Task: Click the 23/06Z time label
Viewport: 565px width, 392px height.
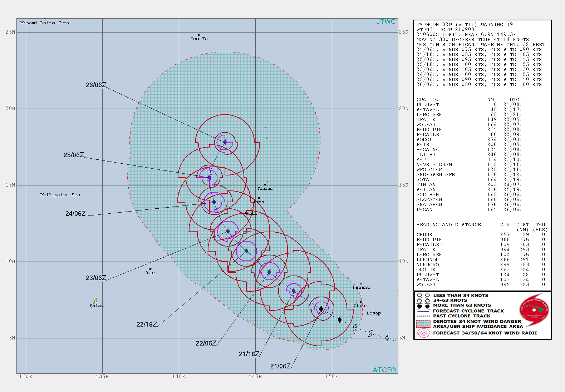Action: pos(96,278)
